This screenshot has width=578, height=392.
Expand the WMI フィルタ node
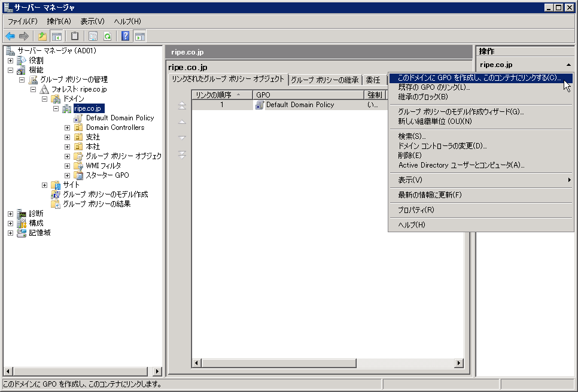[x=67, y=166]
